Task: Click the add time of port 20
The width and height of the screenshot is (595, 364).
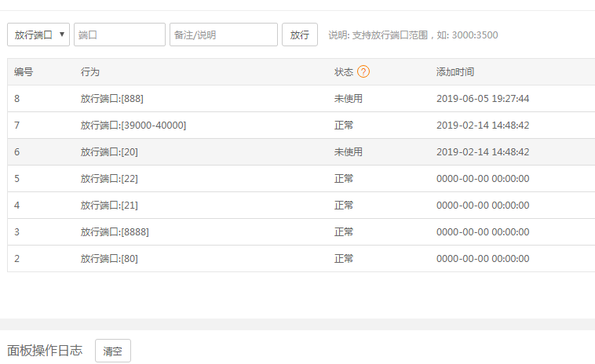Action: tap(483, 151)
